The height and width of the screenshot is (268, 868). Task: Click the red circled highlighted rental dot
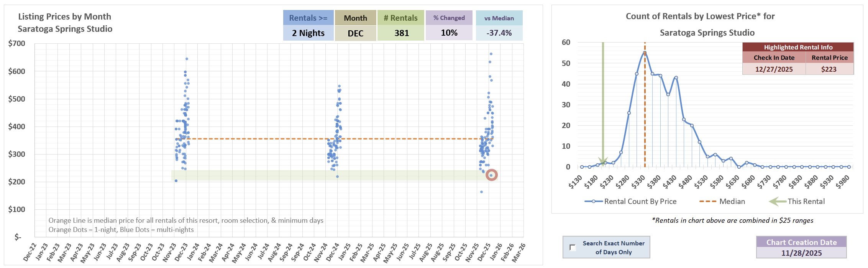pos(491,175)
